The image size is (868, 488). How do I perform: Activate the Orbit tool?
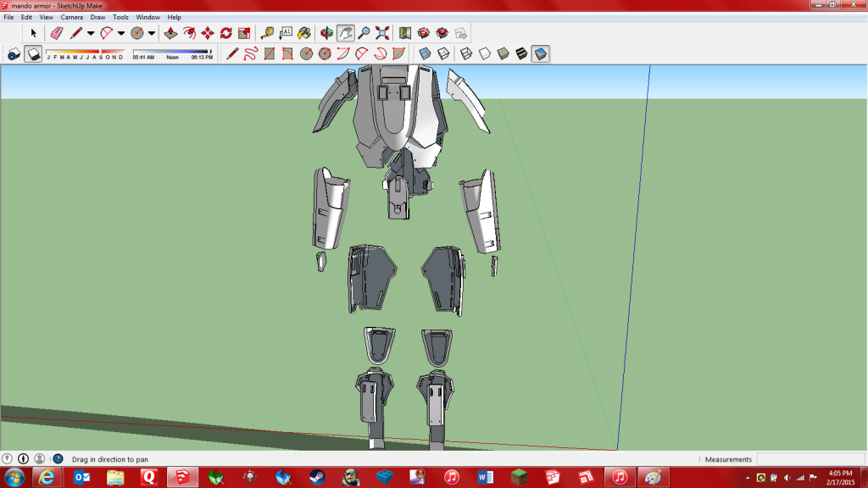click(x=326, y=33)
